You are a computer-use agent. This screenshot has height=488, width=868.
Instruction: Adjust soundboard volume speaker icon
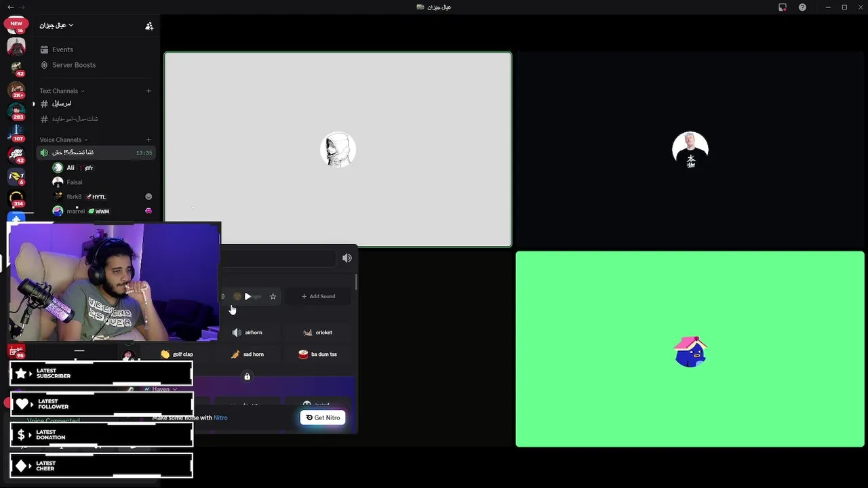(x=347, y=258)
